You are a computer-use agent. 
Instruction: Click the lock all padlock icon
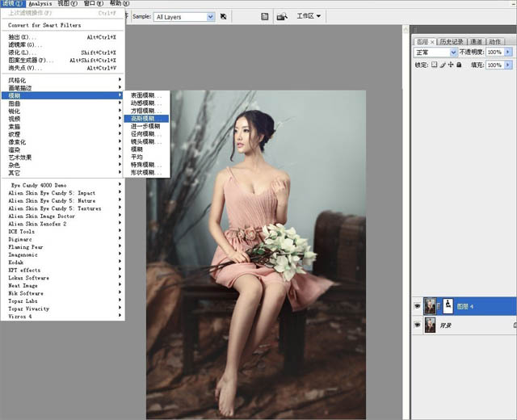[459, 65]
